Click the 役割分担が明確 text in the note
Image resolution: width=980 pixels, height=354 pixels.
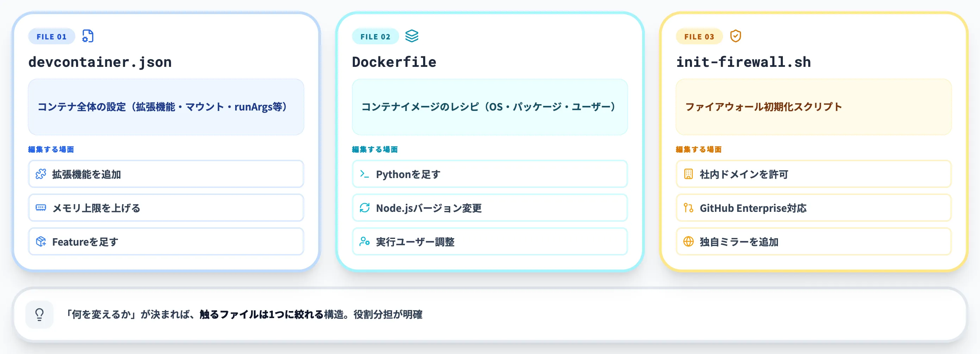click(388, 315)
